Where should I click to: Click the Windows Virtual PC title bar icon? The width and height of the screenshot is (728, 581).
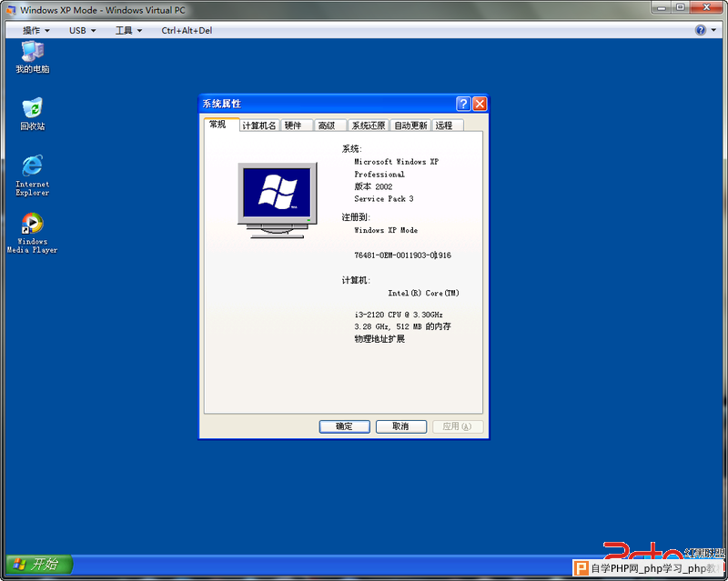(x=11, y=10)
